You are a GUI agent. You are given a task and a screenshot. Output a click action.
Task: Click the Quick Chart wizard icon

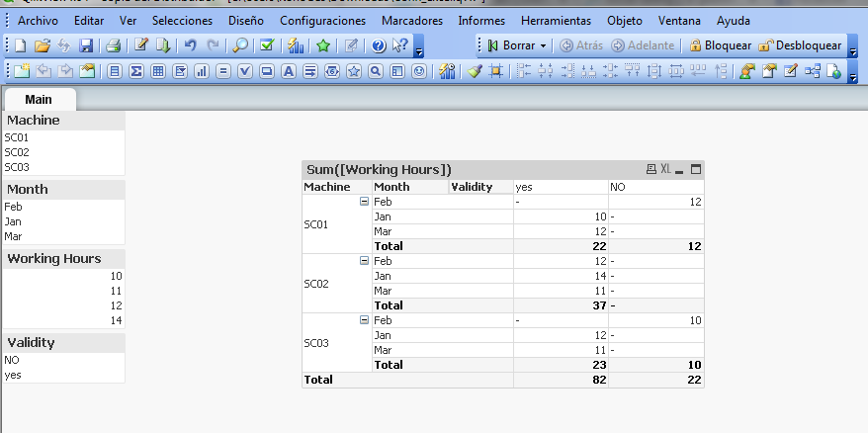pyautogui.click(x=295, y=45)
